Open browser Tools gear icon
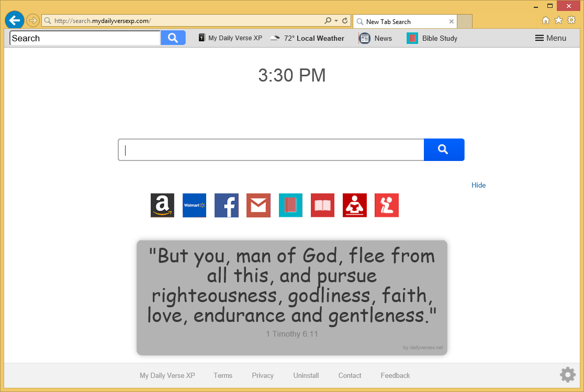Screen dimensions: 584x392 571,20
